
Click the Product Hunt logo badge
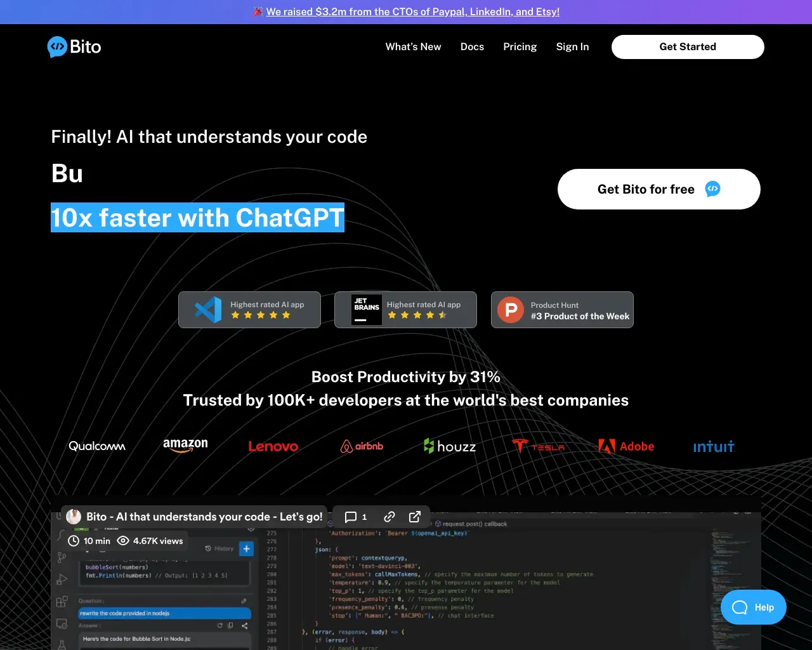pos(510,310)
